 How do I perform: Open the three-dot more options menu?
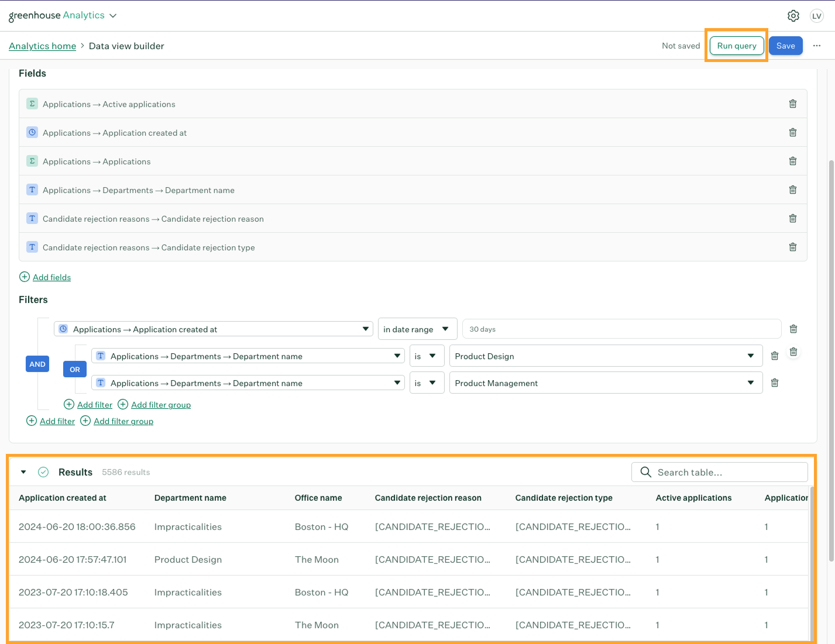(817, 46)
